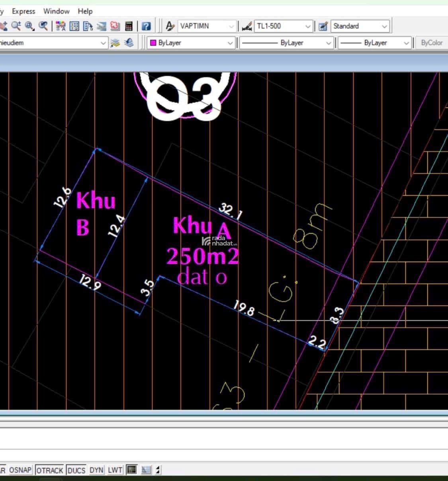The height and width of the screenshot is (481, 448).
Task: Click the Help question mark icon
Action: [x=146, y=26]
